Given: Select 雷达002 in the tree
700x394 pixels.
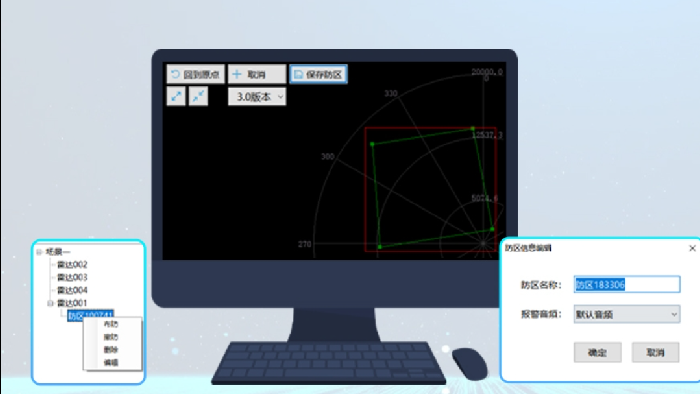Looking at the screenshot, I should tap(72, 265).
